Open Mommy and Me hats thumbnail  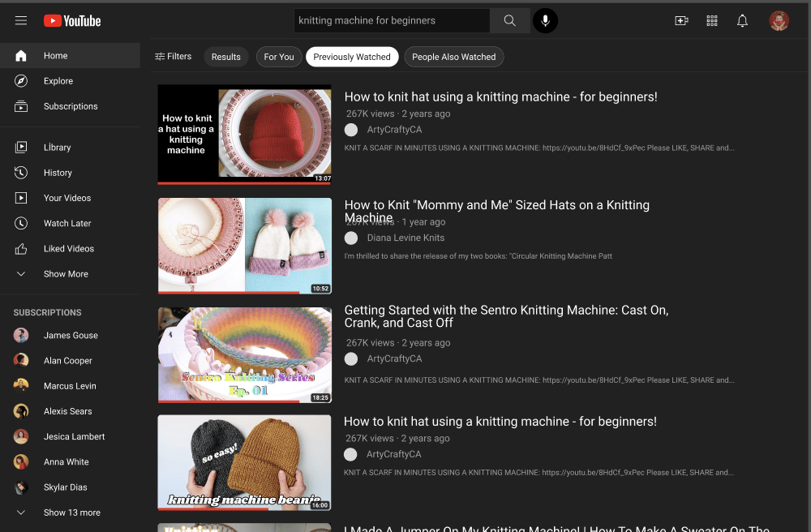[245, 246]
